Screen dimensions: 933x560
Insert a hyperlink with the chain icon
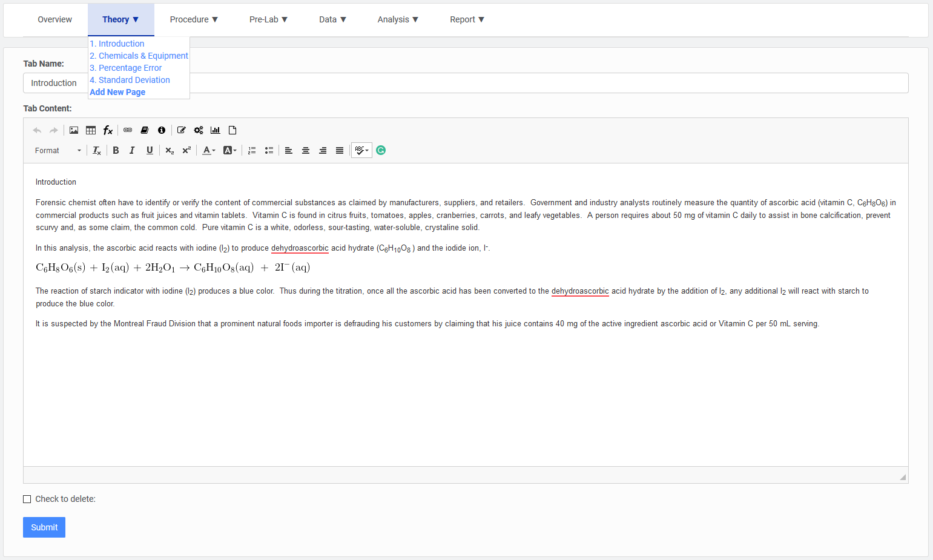click(128, 130)
